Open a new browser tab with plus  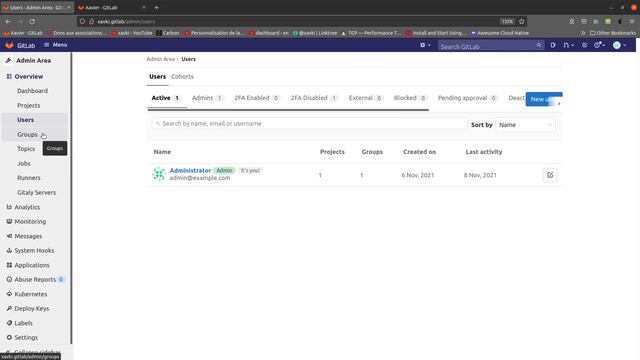(x=156, y=7)
